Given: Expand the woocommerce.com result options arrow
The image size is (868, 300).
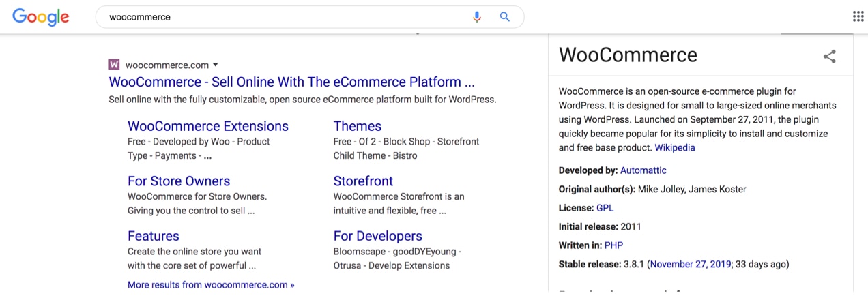Looking at the screenshot, I should [216, 65].
